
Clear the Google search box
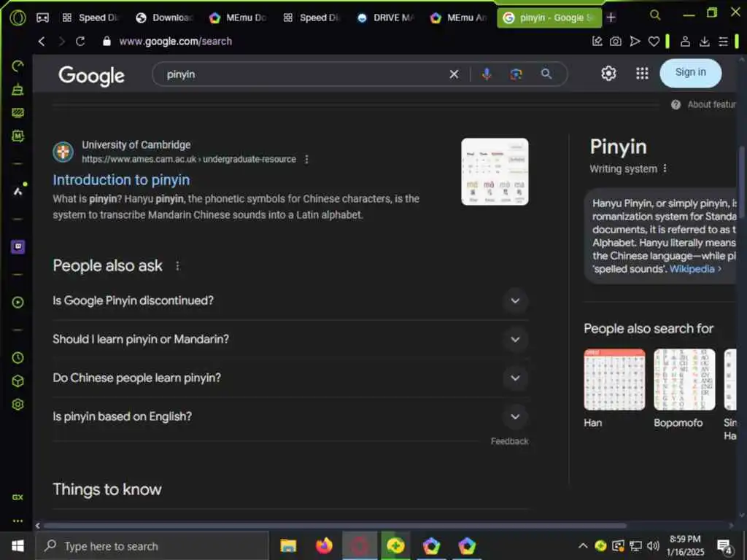(x=454, y=74)
